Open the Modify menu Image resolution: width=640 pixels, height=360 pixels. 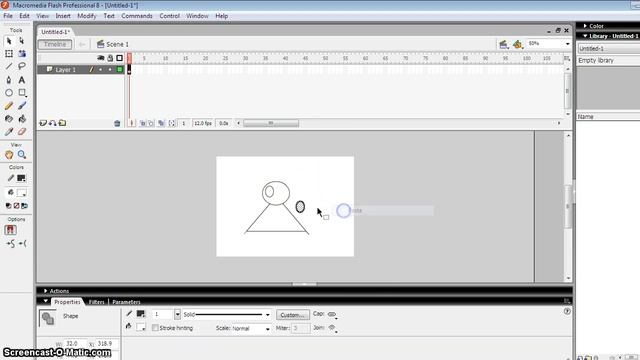[87, 16]
